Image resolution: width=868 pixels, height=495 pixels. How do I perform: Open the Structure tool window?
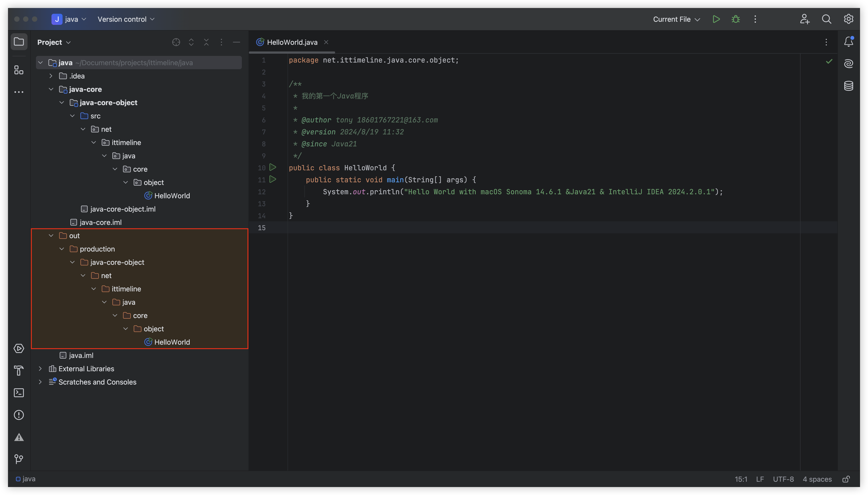(x=19, y=70)
